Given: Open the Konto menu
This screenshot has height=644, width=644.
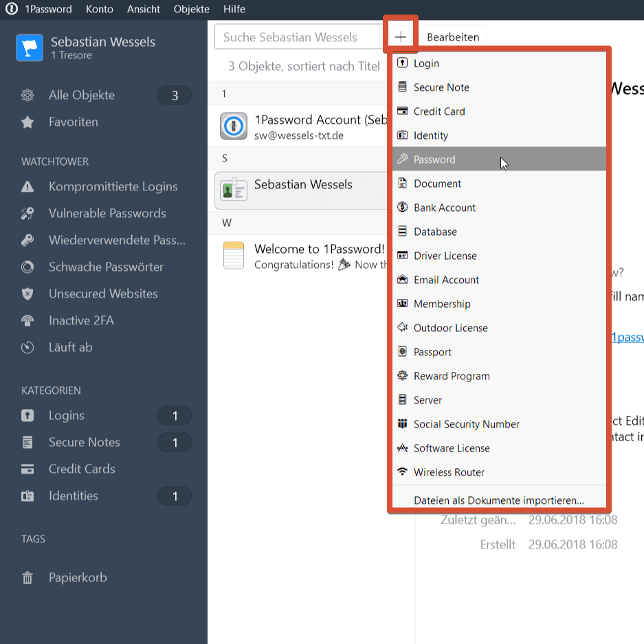Looking at the screenshot, I should pos(100,9).
